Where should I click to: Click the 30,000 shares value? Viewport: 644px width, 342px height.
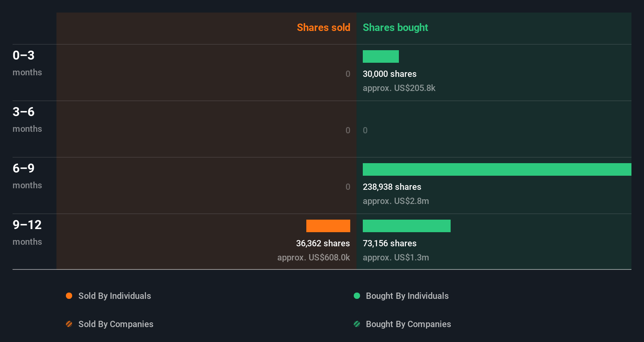[x=389, y=74]
